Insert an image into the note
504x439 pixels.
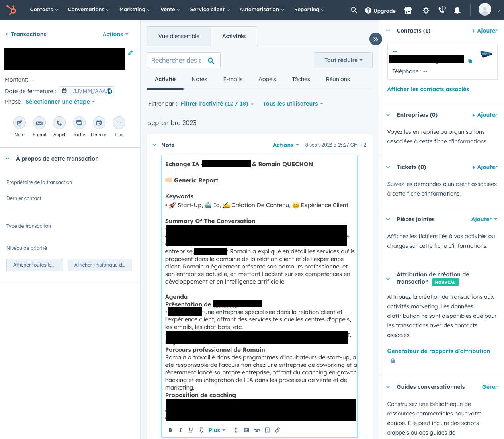(246, 430)
